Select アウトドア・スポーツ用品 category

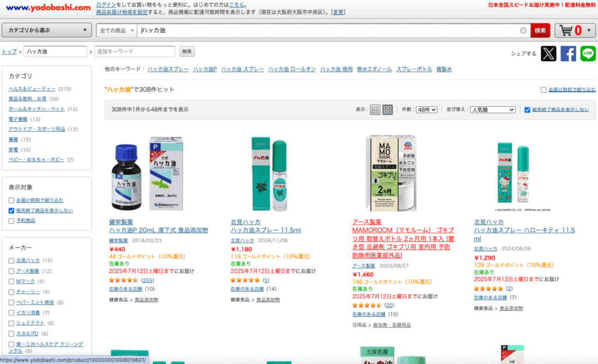(37, 129)
